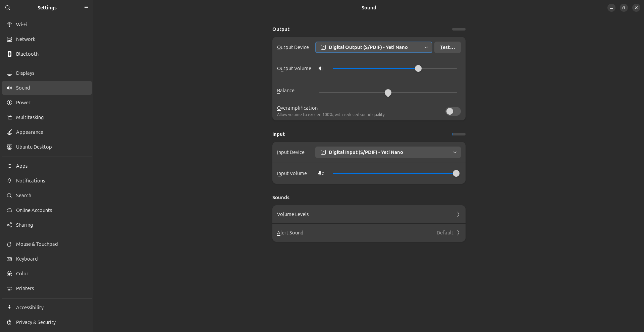Select the Multitasking icon
The width and height of the screenshot is (644, 332).
9,117
